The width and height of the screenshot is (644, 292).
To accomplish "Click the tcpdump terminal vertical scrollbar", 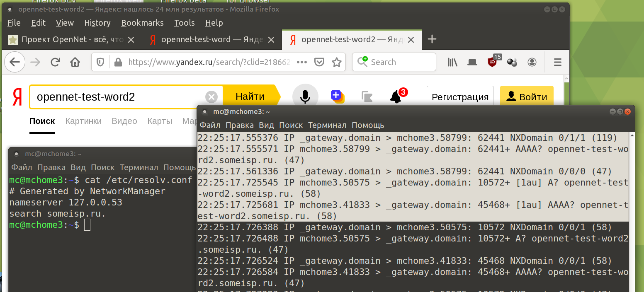I will (632, 212).
